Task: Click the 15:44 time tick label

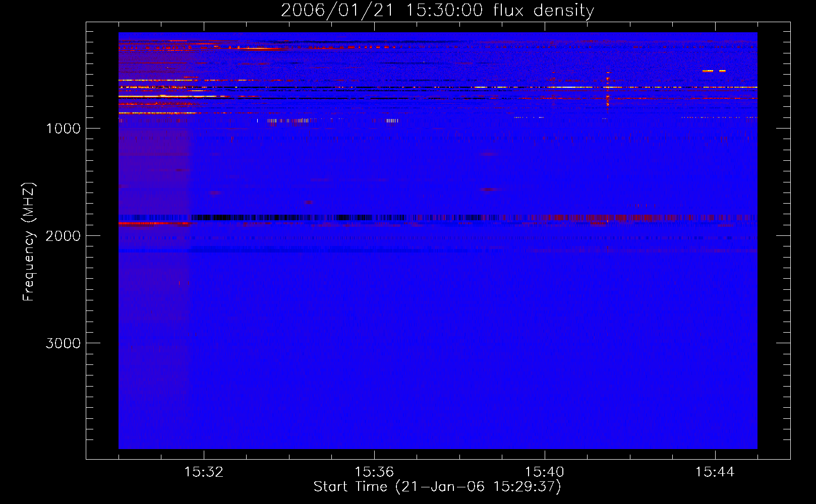Action: click(x=715, y=472)
